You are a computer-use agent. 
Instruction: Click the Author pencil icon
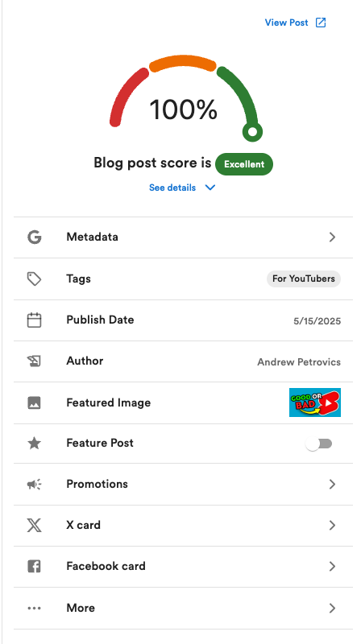pos(34,361)
